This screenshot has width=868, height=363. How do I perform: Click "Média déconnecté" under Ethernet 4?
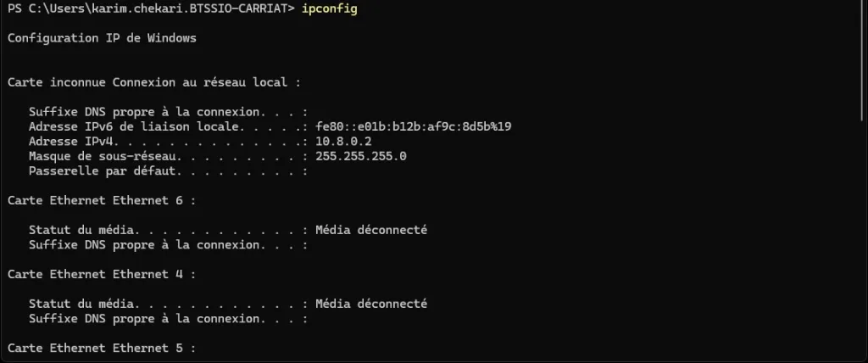point(371,304)
